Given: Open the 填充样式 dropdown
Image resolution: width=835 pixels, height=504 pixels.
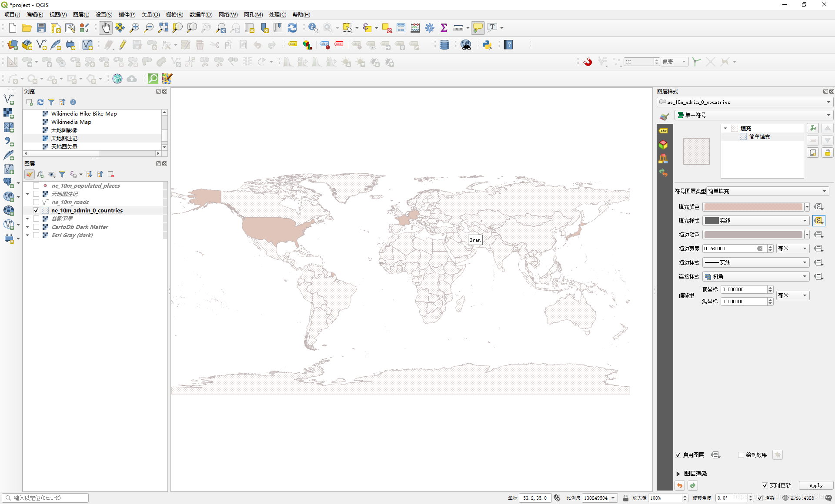Looking at the screenshot, I should [756, 221].
